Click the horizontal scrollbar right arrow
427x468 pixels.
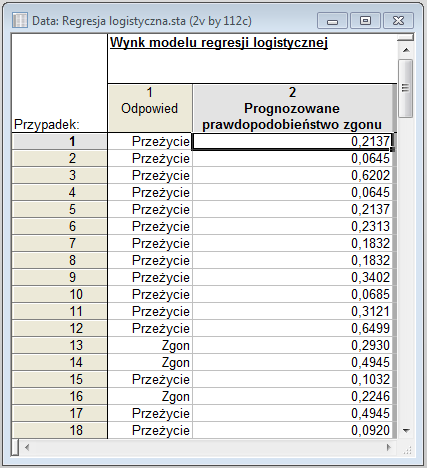(x=389, y=447)
